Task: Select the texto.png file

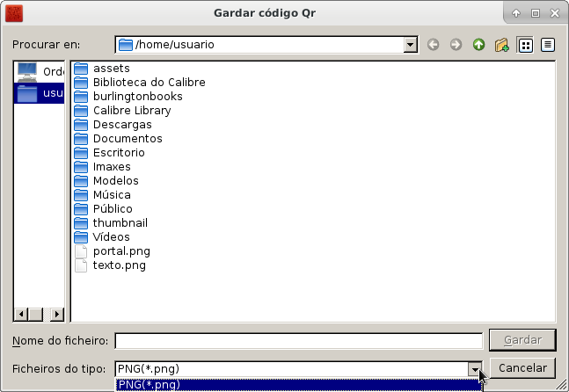Action: [110, 265]
